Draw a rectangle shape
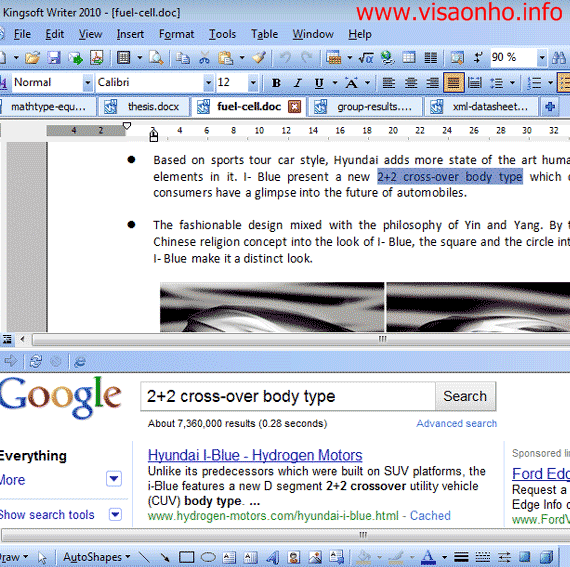This screenshot has width=570, height=567. [x=186, y=557]
